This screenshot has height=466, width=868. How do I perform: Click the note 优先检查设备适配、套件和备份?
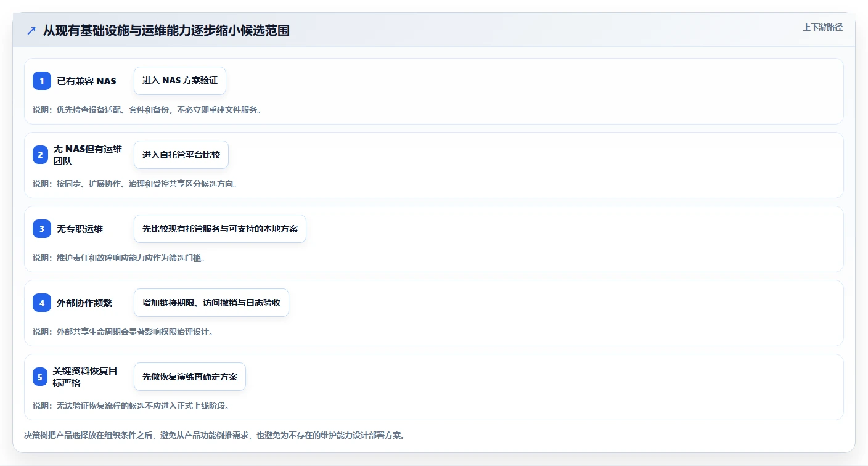pos(147,110)
